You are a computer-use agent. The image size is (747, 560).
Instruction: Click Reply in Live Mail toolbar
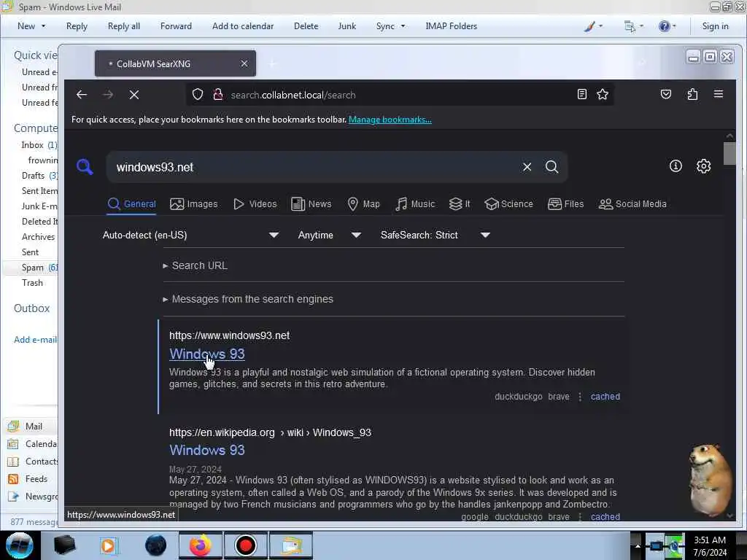(77, 26)
